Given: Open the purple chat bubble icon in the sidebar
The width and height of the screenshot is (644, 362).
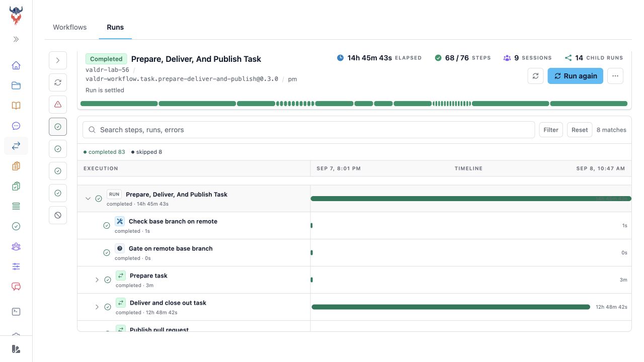Looking at the screenshot, I should tap(16, 126).
